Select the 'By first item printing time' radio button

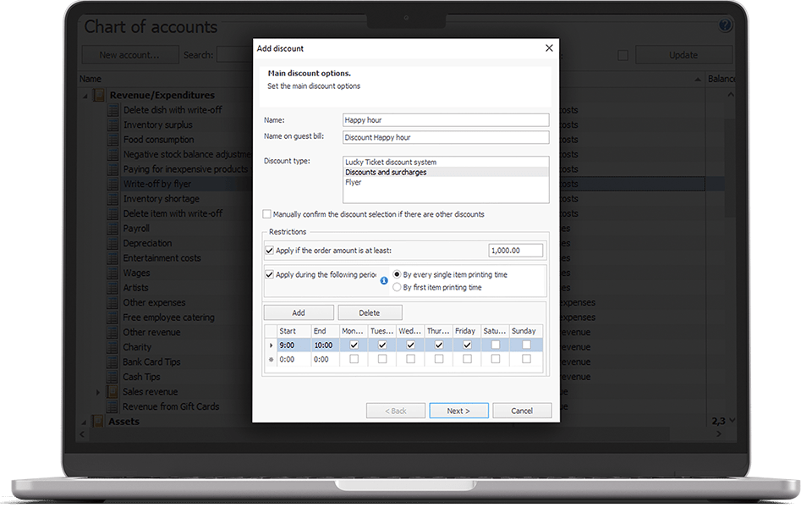[x=396, y=286]
